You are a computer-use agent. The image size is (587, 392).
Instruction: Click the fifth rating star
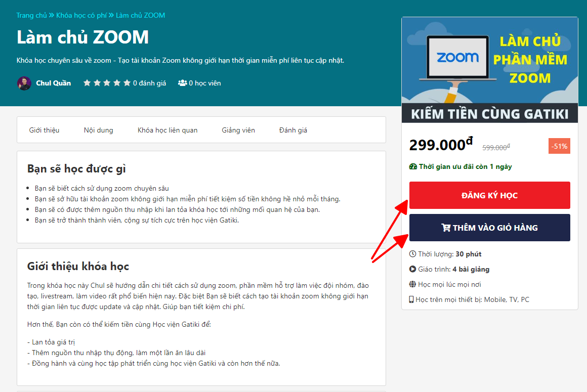(127, 82)
